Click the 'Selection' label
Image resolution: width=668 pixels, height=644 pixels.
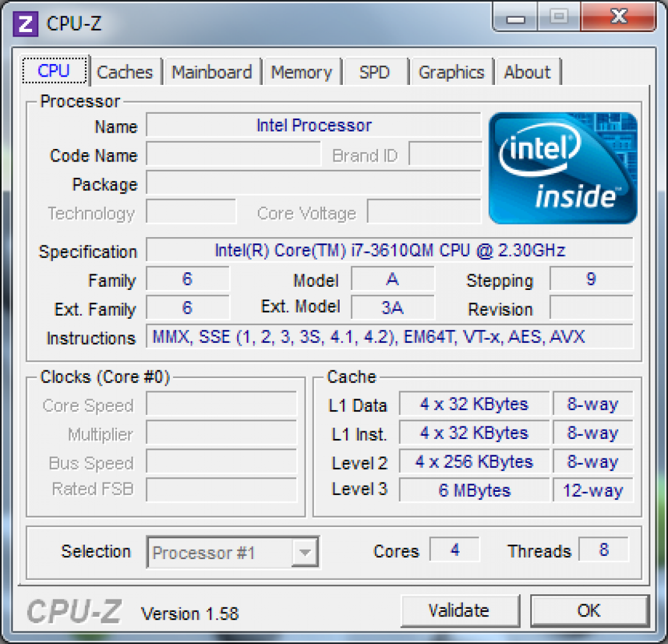click(96, 552)
